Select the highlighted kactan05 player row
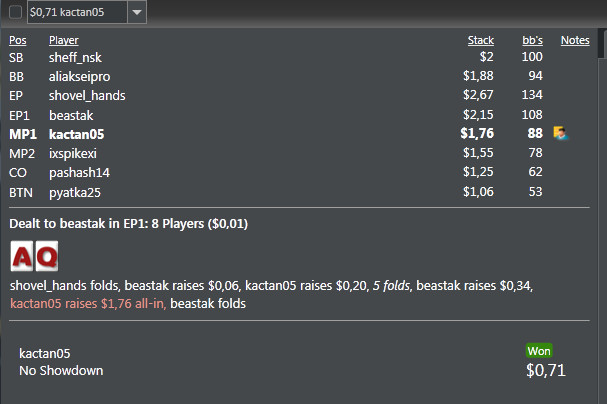 pyautogui.click(x=299, y=134)
